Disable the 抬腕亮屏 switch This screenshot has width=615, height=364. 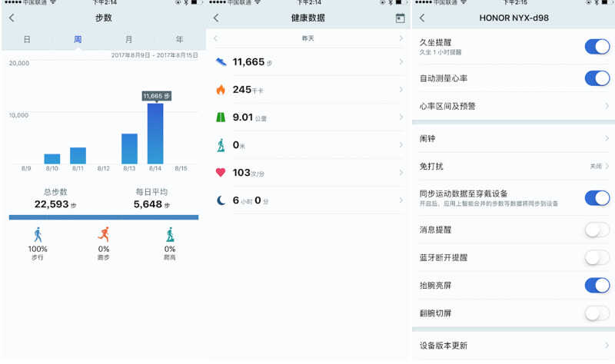tap(597, 285)
